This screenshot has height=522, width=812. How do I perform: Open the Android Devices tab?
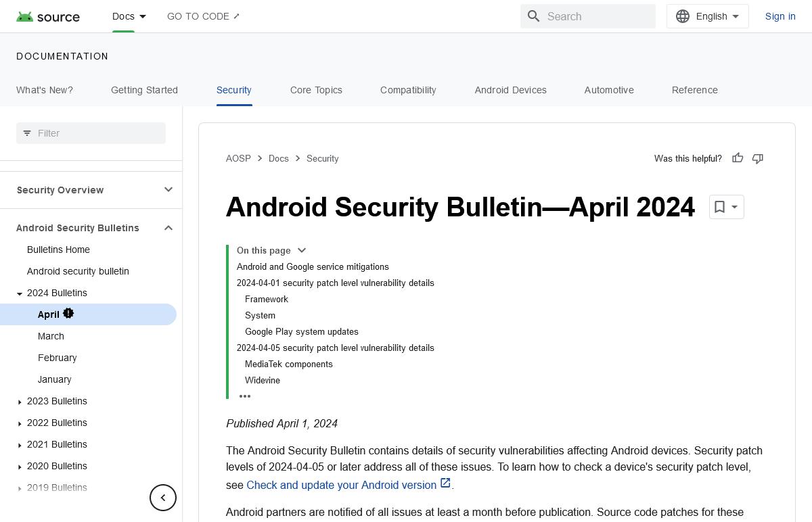coord(510,90)
